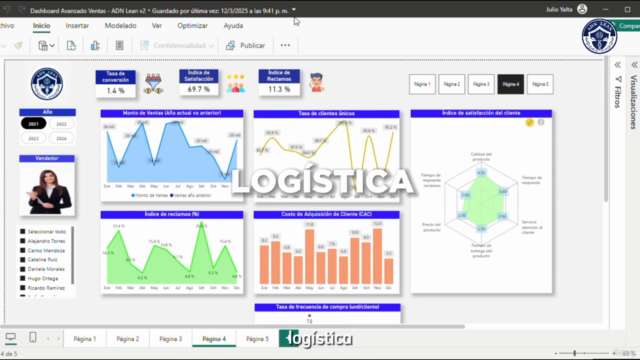
Task: Click previous page tab arrow
Action: click(x=48, y=338)
